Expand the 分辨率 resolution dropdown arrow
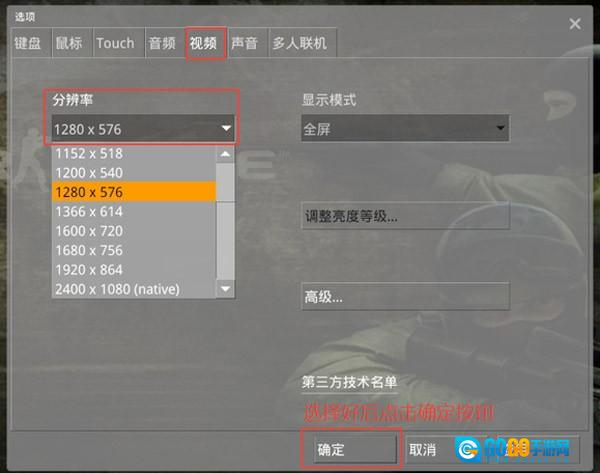This screenshot has width=600, height=473. tap(226, 128)
